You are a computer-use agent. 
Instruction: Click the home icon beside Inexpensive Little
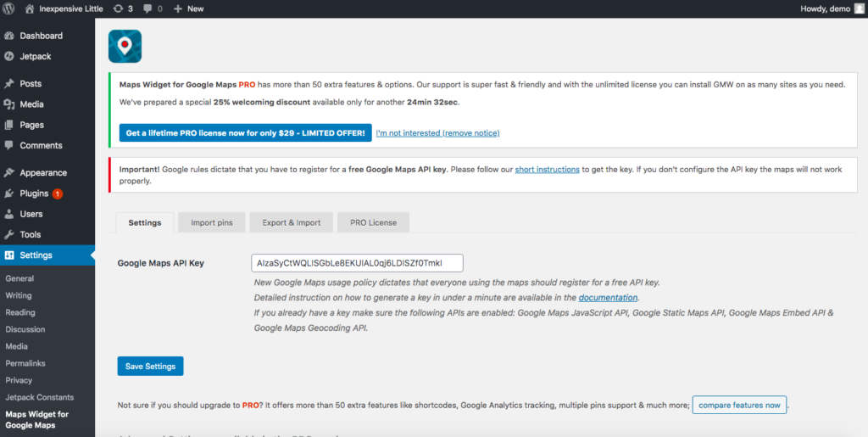pyautogui.click(x=30, y=8)
